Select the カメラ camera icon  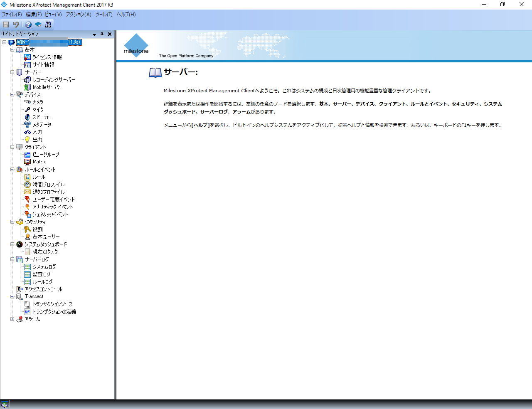tap(27, 102)
